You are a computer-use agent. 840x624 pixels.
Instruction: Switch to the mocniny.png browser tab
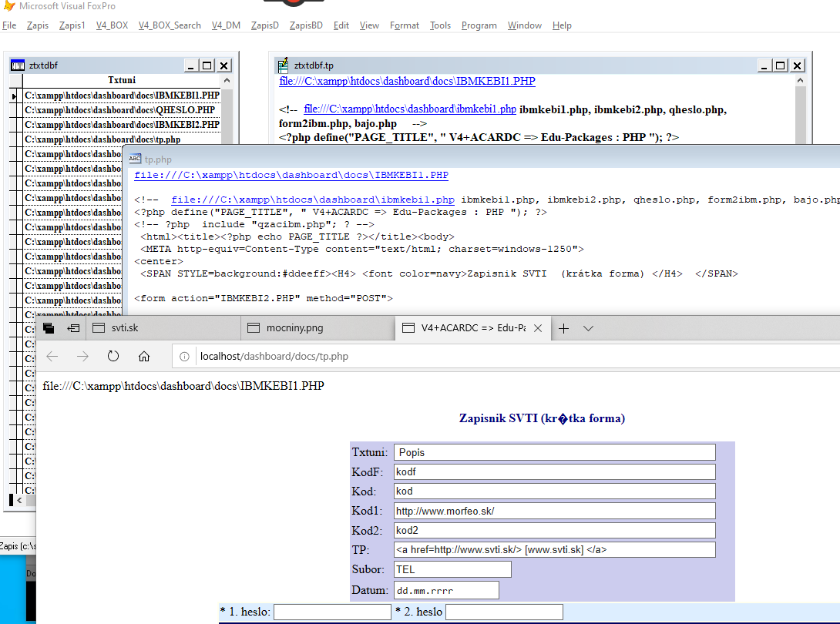point(294,328)
